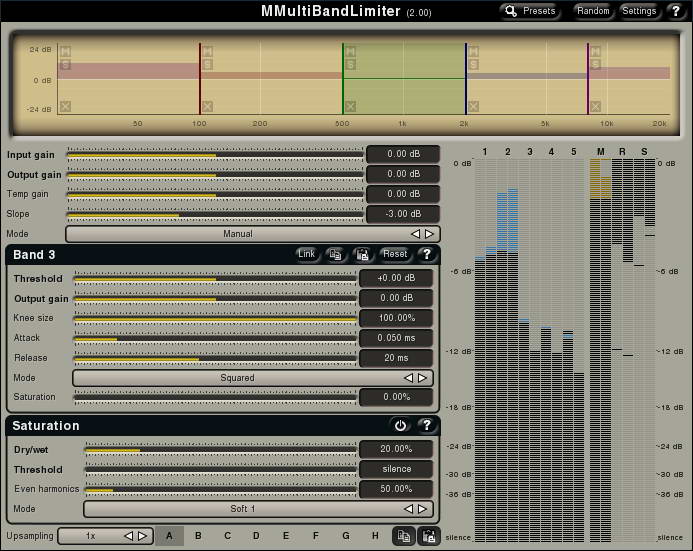Select the dark red crossover line at 100 Hz
Screen dimensions: 693x551
click(200, 79)
